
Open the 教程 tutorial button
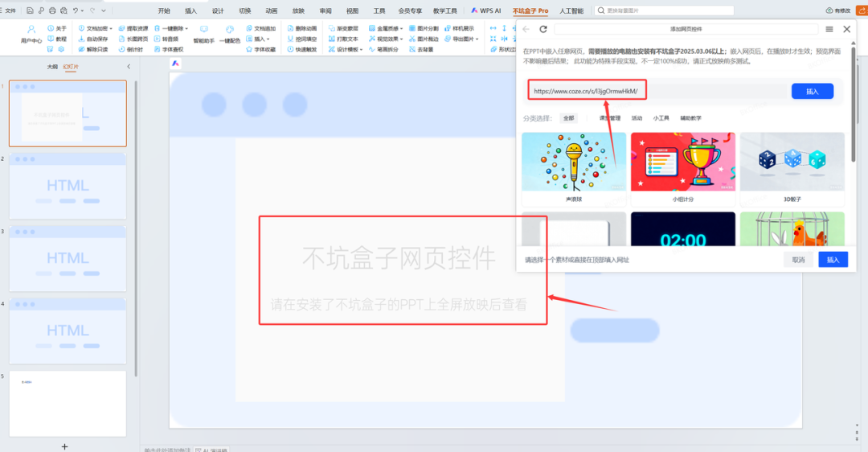(x=57, y=39)
